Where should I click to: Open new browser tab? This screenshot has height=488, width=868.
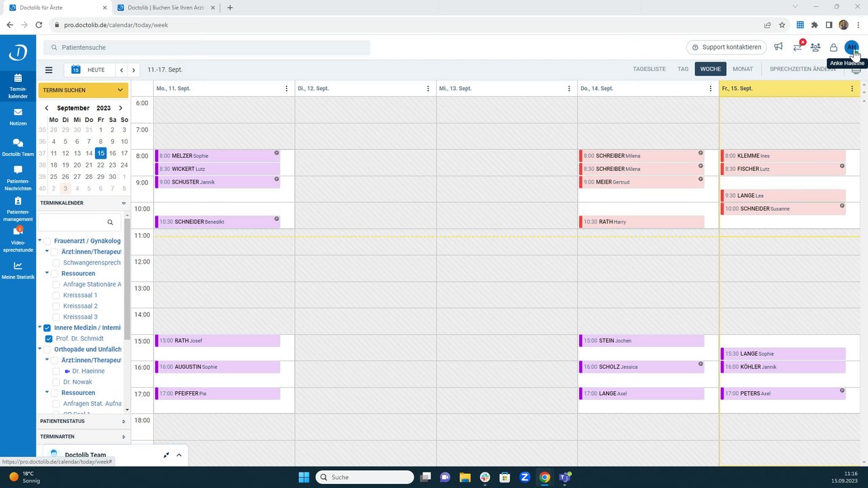click(x=230, y=7)
